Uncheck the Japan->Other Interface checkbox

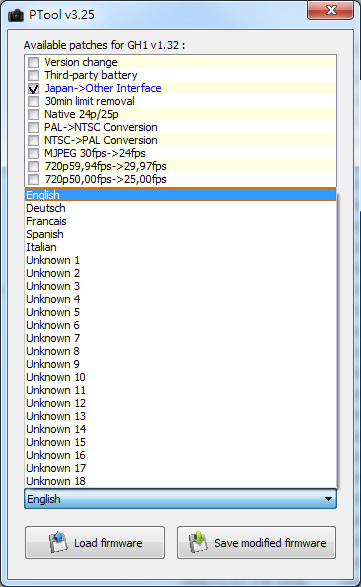pyautogui.click(x=33, y=88)
